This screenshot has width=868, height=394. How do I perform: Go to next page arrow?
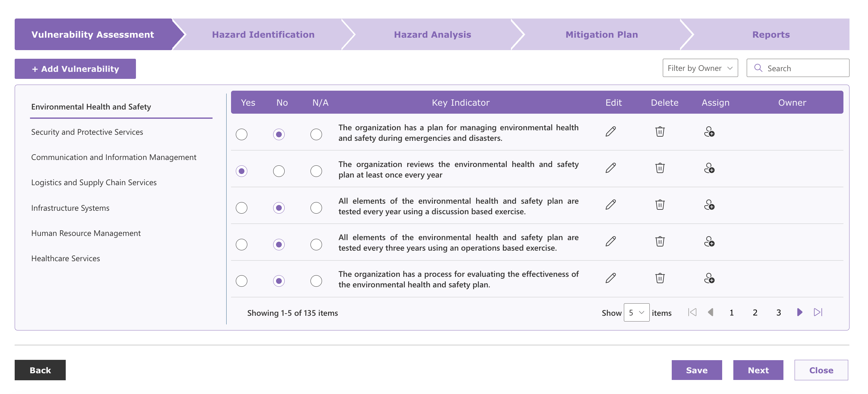tap(799, 312)
